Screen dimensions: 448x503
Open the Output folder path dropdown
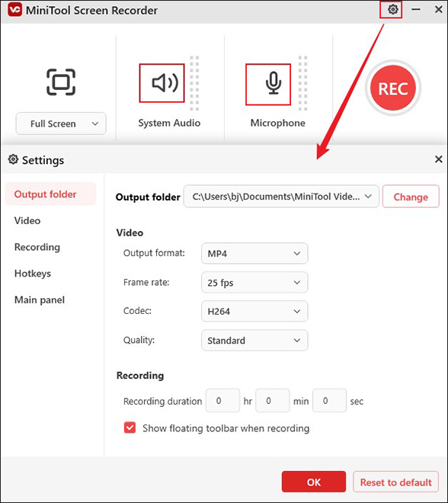(281, 197)
